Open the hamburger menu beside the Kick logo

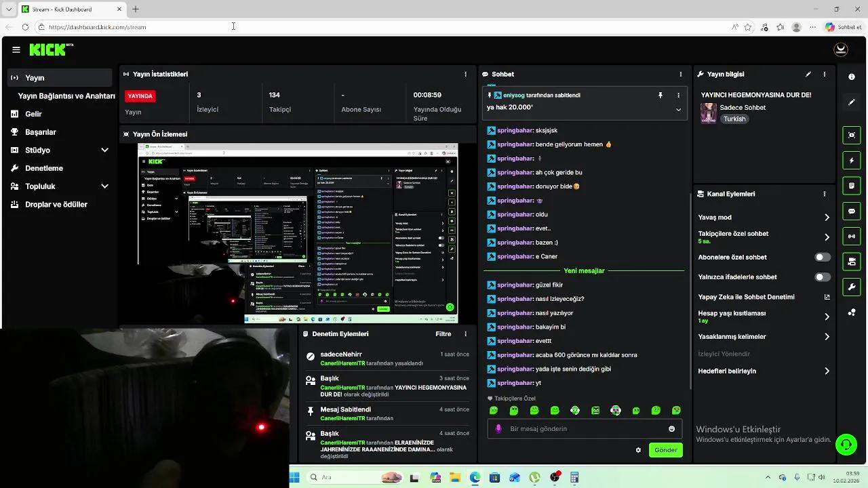(x=16, y=49)
